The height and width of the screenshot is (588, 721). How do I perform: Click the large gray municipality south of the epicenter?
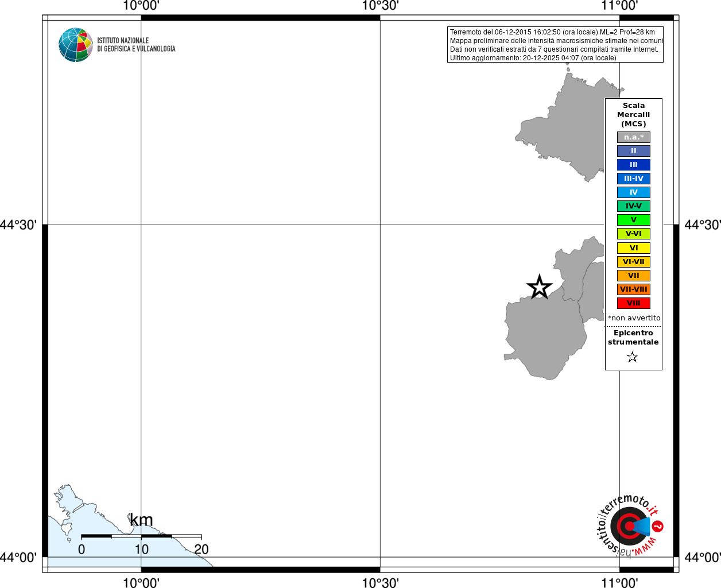pos(544,336)
